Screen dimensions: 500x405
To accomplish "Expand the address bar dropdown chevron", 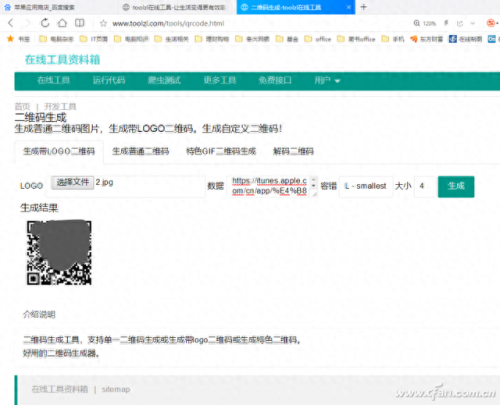I will click(x=473, y=23).
